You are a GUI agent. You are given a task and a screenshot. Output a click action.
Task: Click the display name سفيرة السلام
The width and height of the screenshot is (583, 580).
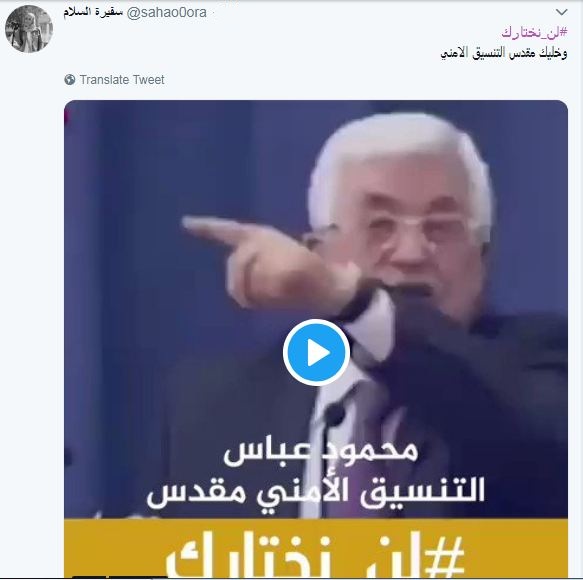93,12
